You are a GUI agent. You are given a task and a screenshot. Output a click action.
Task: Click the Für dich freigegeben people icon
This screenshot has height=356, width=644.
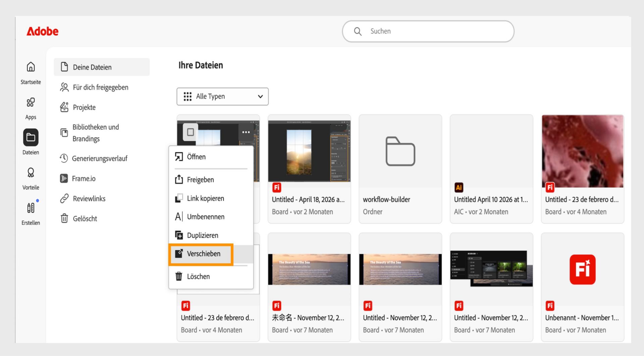coord(64,87)
